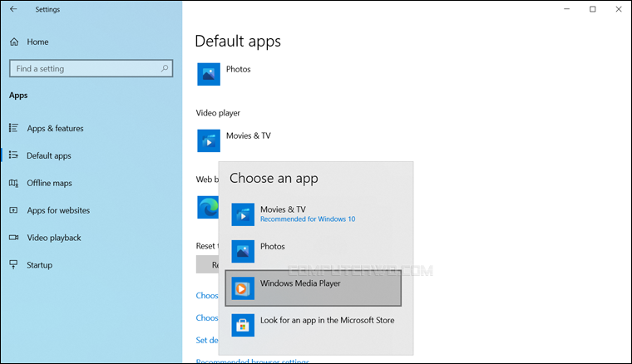This screenshot has height=364, width=632.
Task: Look for an app in the Microsoft Store
Action: pyautogui.click(x=314, y=325)
